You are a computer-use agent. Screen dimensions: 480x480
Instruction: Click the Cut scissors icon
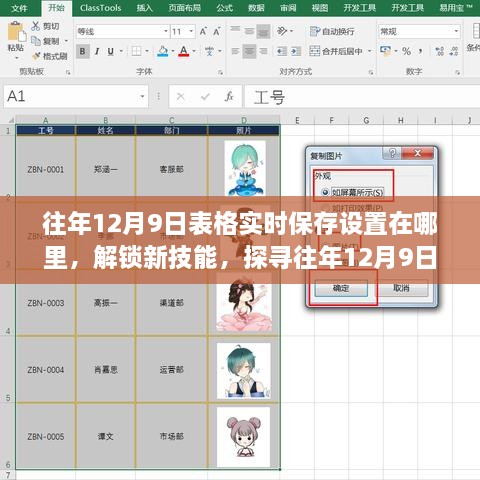[35, 26]
